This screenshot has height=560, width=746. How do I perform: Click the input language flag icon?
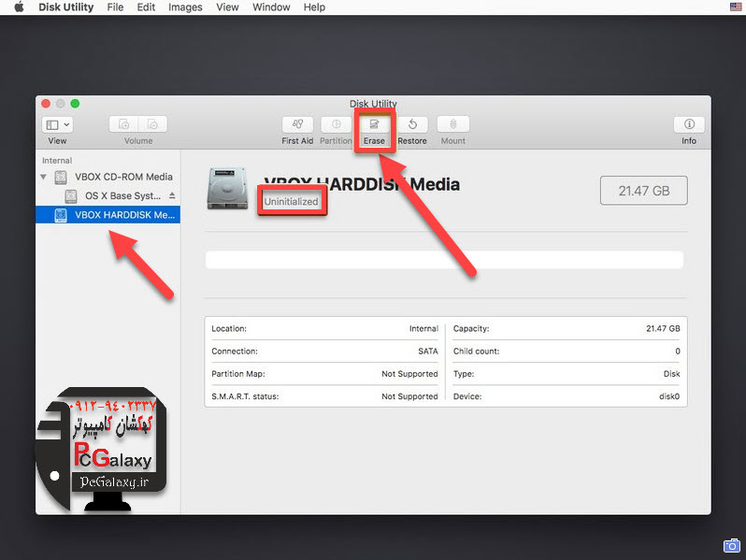(x=735, y=7)
